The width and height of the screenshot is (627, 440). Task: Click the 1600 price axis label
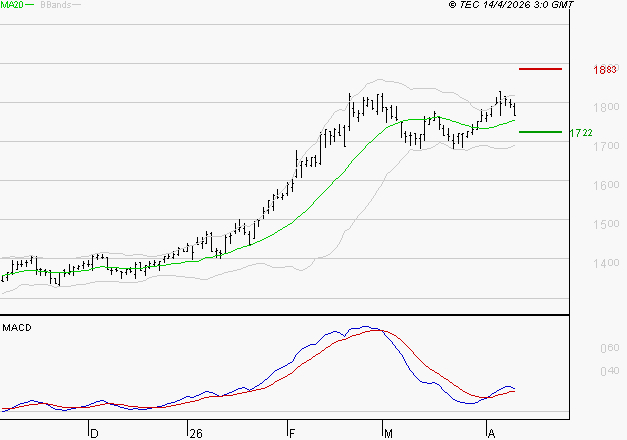coord(606,185)
